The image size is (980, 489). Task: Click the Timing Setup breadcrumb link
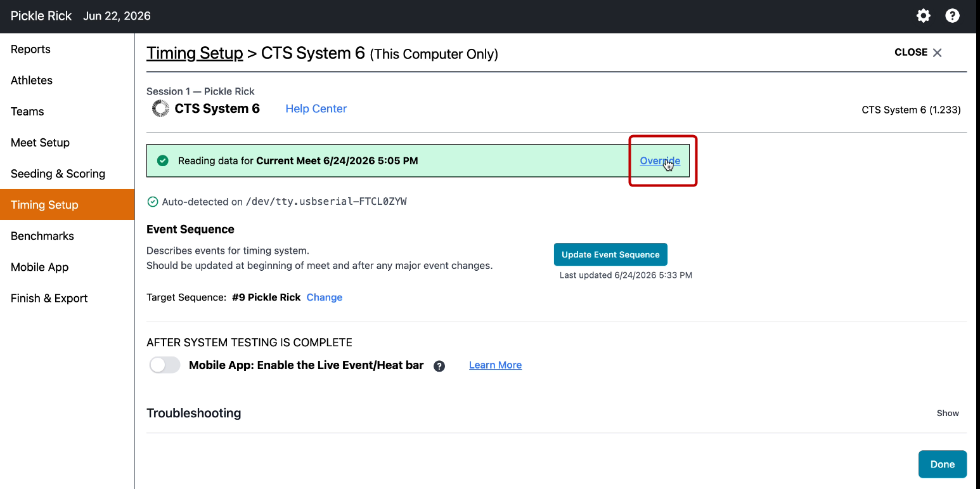click(195, 53)
